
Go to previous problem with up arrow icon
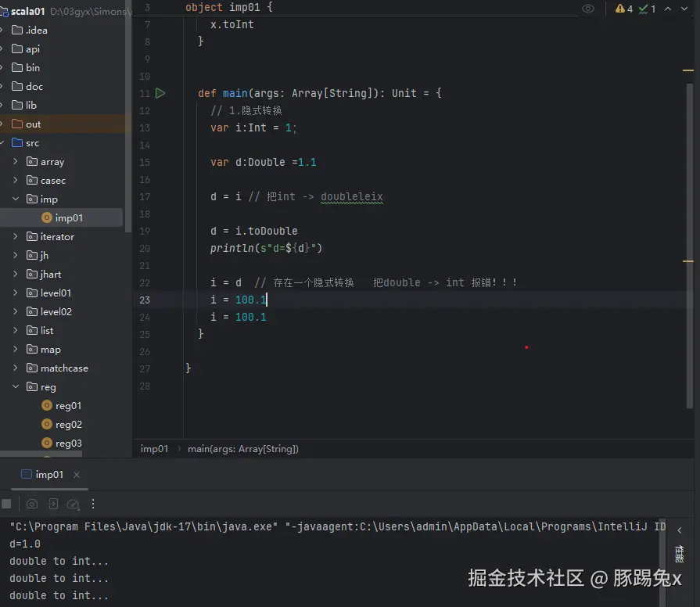click(669, 9)
